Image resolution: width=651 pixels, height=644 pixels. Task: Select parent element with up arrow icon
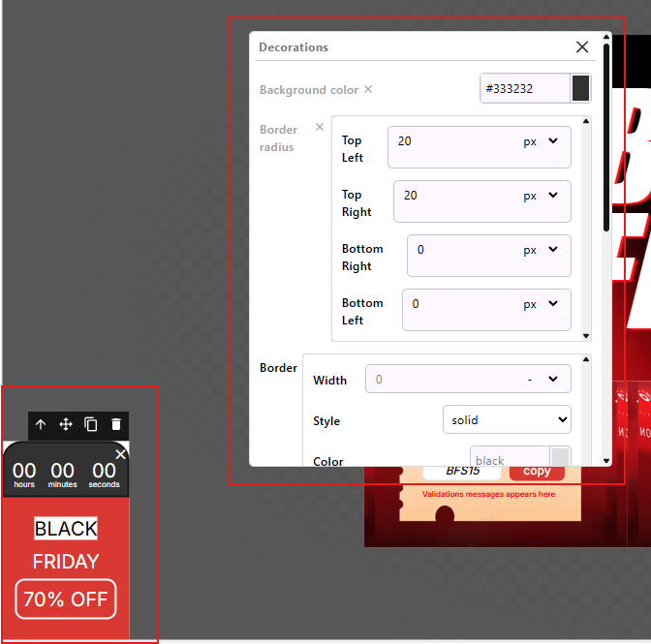point(41,424)
